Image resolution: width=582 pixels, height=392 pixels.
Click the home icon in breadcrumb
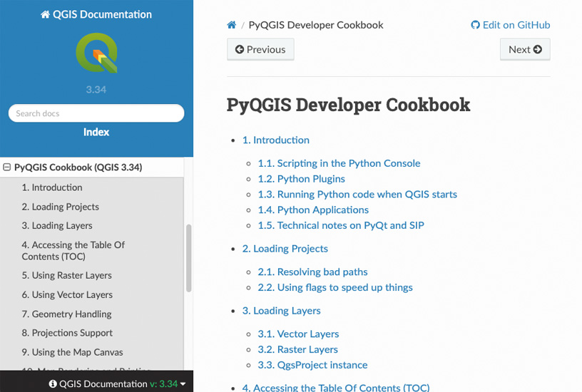tap(232, 25)
